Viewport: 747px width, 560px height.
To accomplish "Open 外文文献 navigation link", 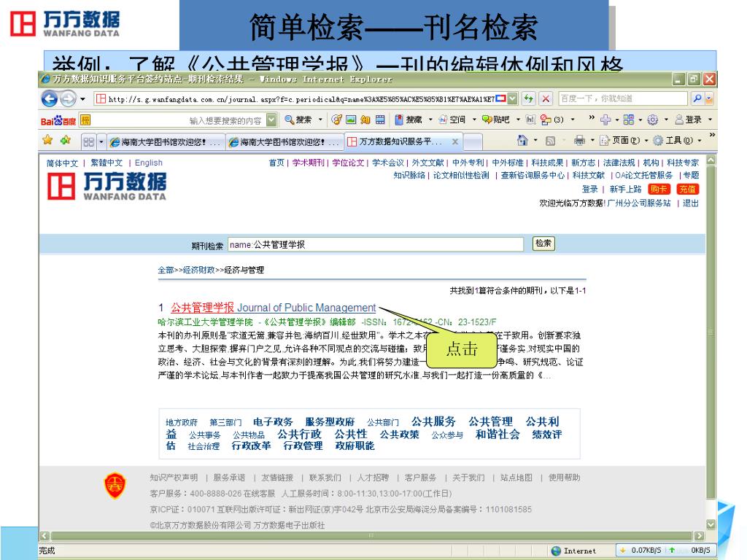I will (x=427, y=163).
